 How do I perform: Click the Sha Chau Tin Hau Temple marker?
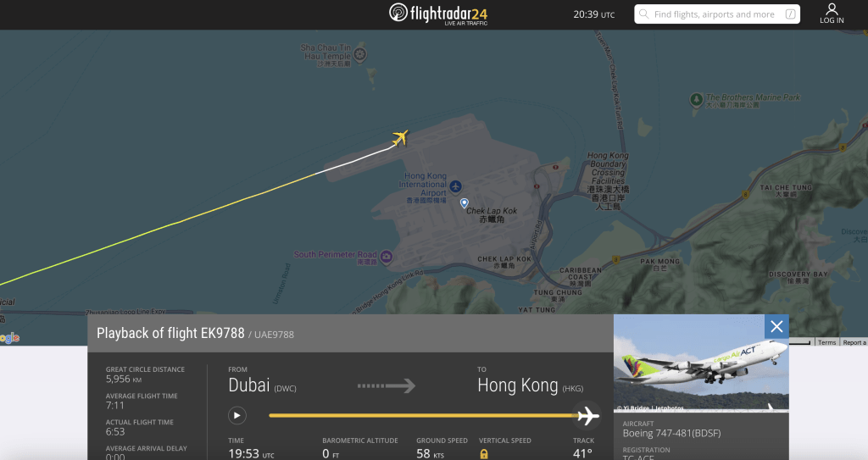pos(359,54)
